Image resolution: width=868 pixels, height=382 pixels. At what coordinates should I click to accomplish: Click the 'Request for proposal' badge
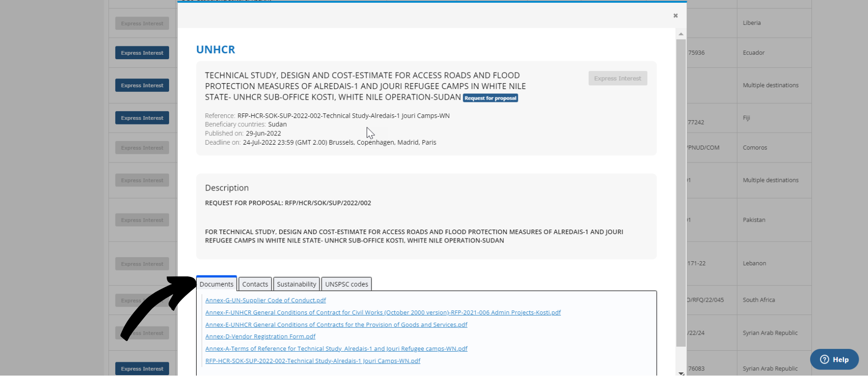[490, 98]
